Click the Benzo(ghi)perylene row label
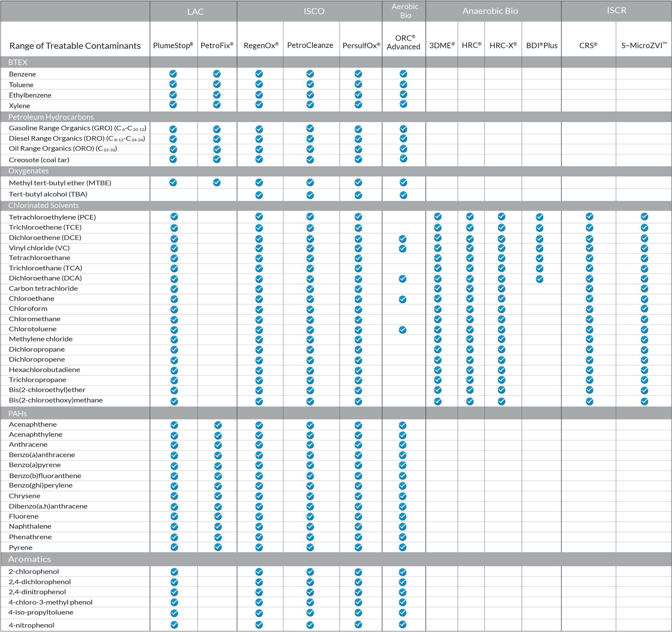The width and height of the screenshot is (672, 632). (40, 485)
